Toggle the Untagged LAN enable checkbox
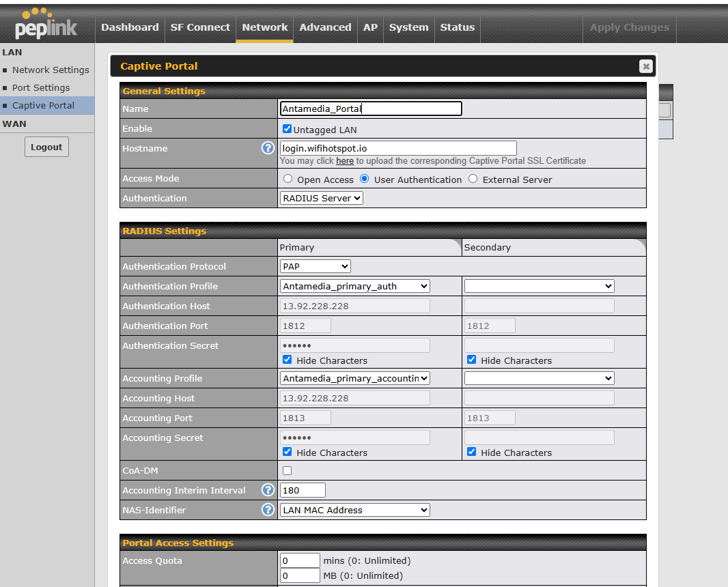Viewport: 728px width, 587px height. [287, 129]
